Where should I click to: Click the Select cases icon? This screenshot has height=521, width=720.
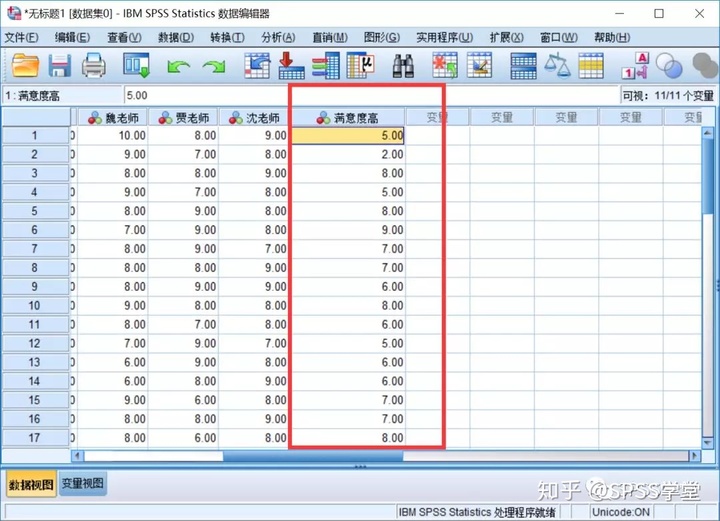[591, 66]
